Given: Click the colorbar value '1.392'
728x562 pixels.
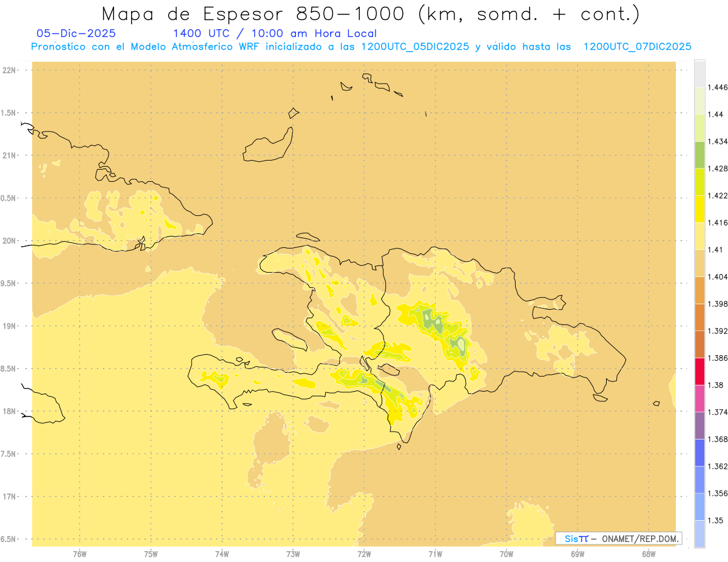Looking at the screenshot, I should 717,331.
